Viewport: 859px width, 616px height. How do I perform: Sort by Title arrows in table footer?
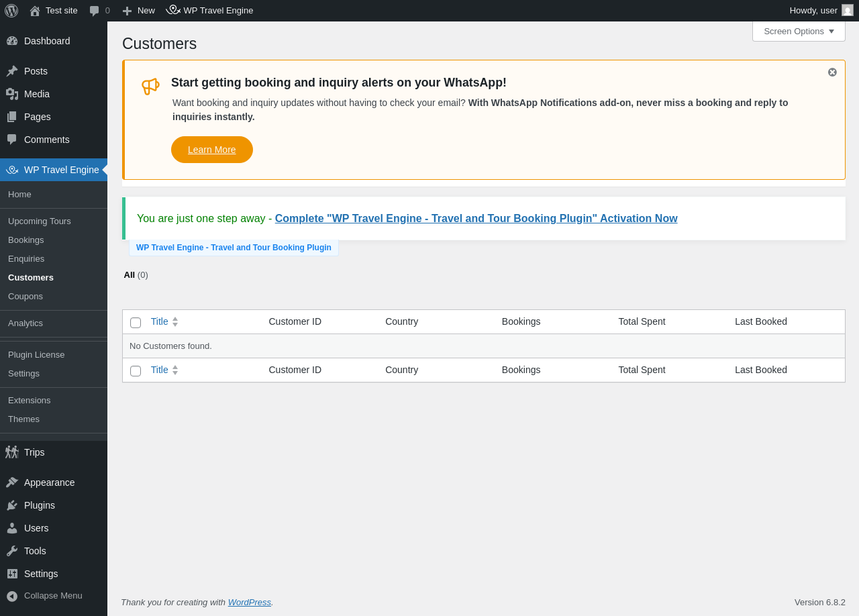(x=175, y=370)
